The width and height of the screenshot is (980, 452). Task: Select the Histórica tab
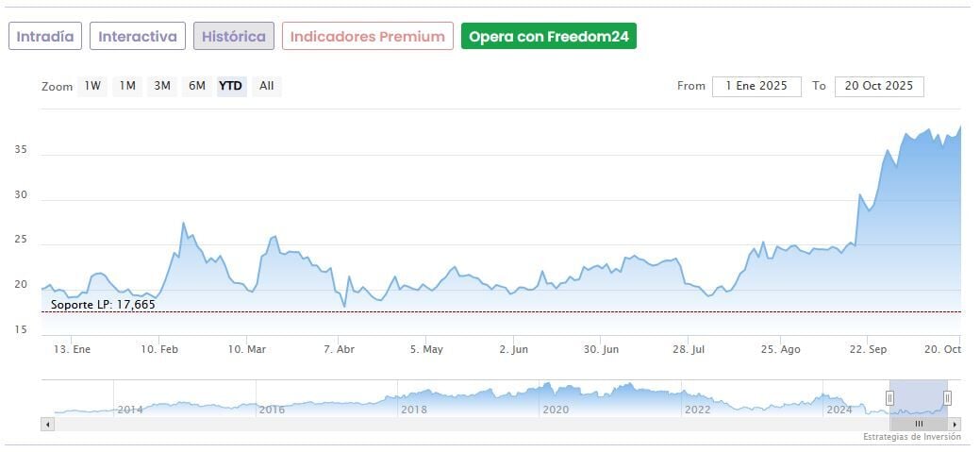[234, 37]
